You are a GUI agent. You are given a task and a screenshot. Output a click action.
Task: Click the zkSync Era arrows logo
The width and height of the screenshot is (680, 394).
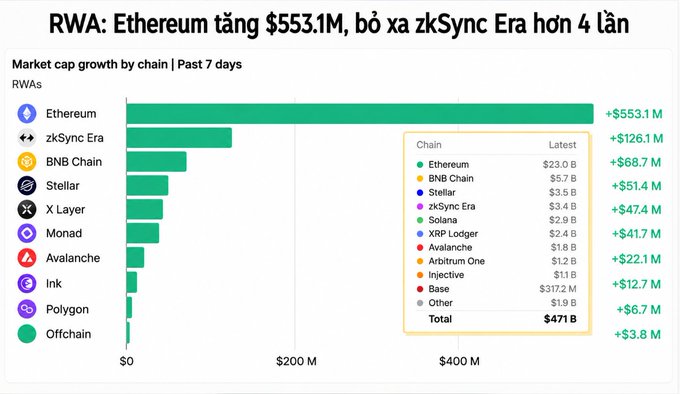[x=27, y=138]
